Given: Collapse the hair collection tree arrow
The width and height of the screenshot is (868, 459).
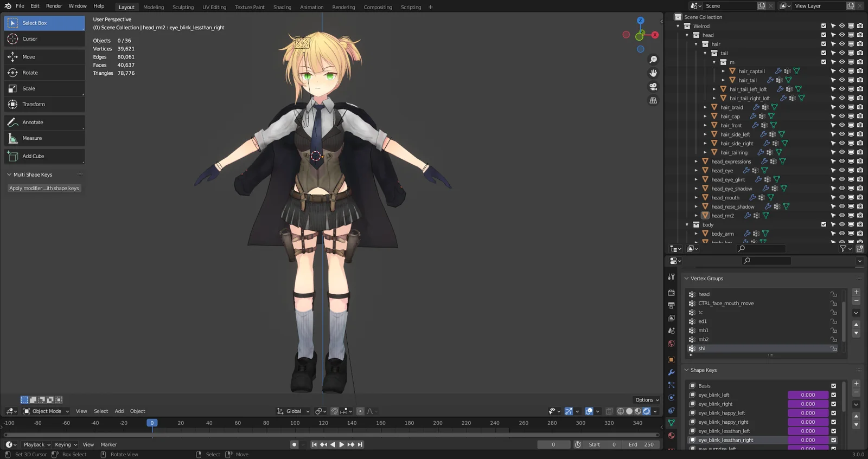Looking at the screenshot, I should (696, 44).
